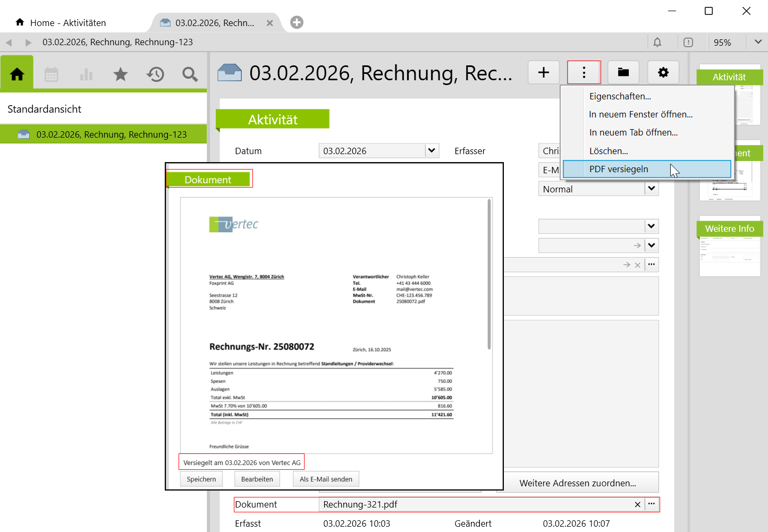
Task: Open the 95% zoom dropdown arrow
Action: pos(758,42)
